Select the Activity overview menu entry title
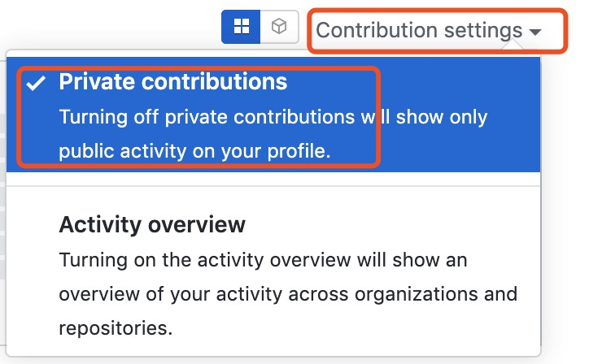589x364 pixels. point(152,223)
